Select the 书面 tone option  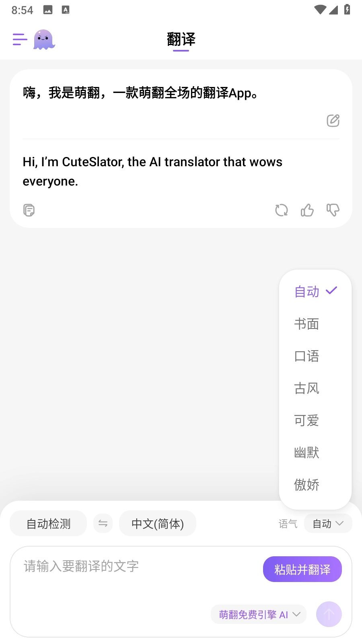pyautogui.click(x=306, y=324)
